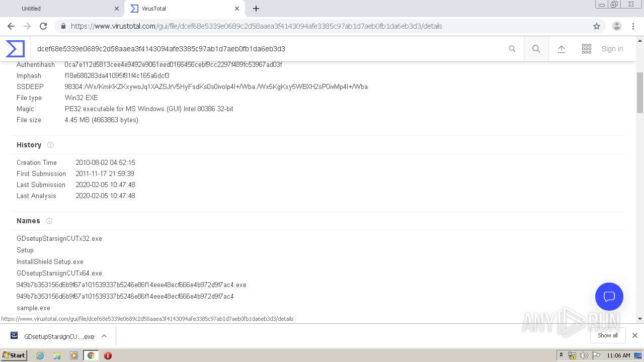The width and height of the screenshot is (644, 362).
Task: Select the Authentihash value text
Action: [173, 64]
